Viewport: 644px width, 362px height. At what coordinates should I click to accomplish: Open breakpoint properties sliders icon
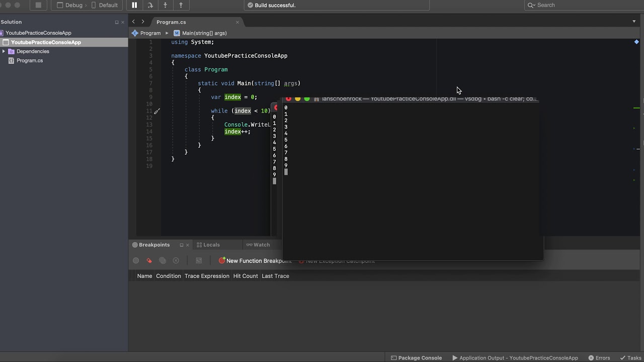[x=199, y=260]
